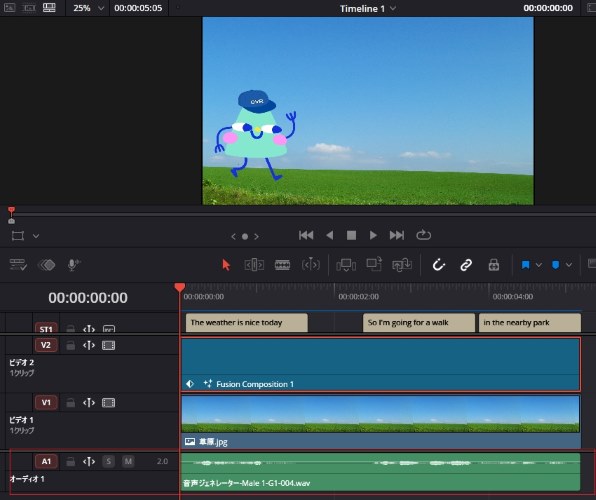Click keyframe toggle icon on Fusion Composition clip
The height and width of the screenshot is (500, 596).
(190, 384)
